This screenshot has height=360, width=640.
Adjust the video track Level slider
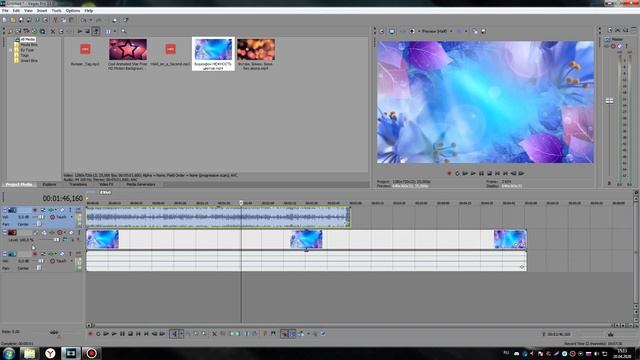click(57, 240)
